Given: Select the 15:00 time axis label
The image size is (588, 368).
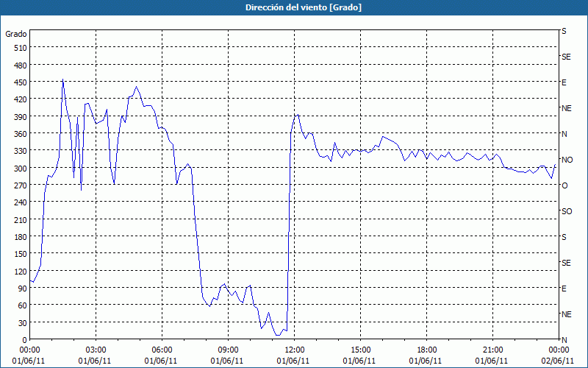Looking at the screenshot, I should [360, 350].
